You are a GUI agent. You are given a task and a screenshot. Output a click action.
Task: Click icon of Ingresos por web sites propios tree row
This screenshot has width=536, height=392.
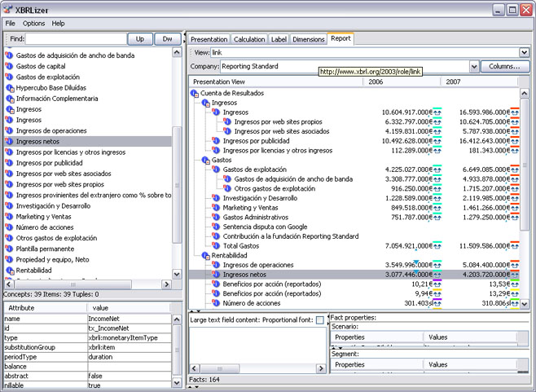click(x=227, y=121)
